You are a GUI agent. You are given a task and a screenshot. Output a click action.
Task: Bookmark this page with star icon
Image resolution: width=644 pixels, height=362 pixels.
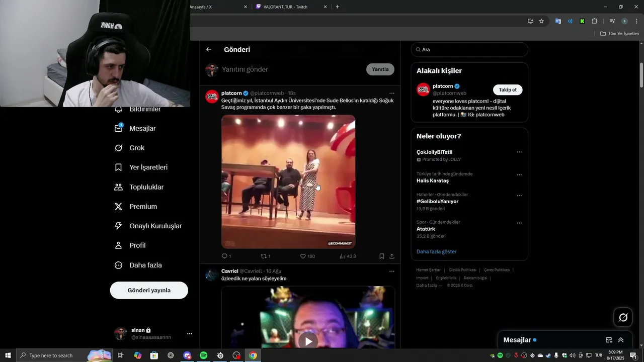tap(541, 21)
